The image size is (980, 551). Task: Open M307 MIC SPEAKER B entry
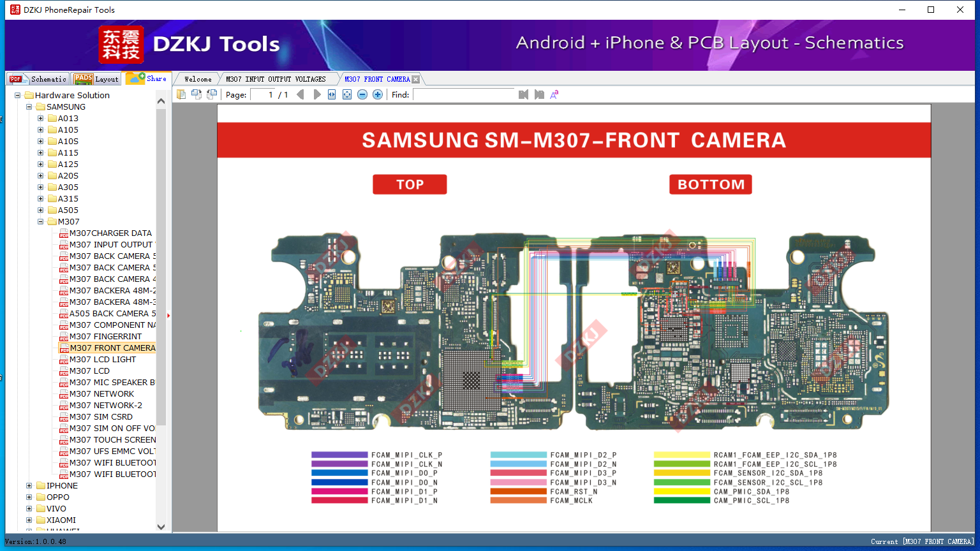point(112,383)
